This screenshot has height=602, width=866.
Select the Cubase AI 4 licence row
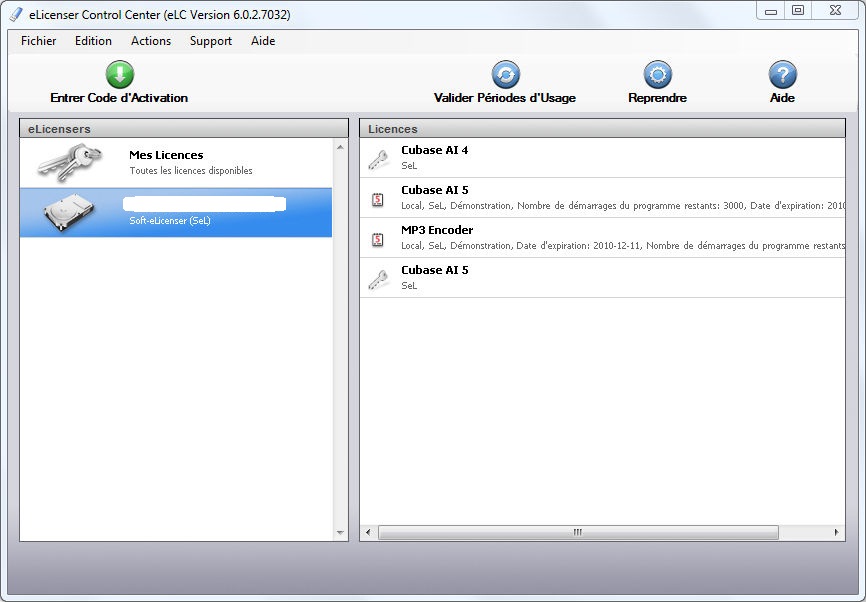tap(603, 157)
